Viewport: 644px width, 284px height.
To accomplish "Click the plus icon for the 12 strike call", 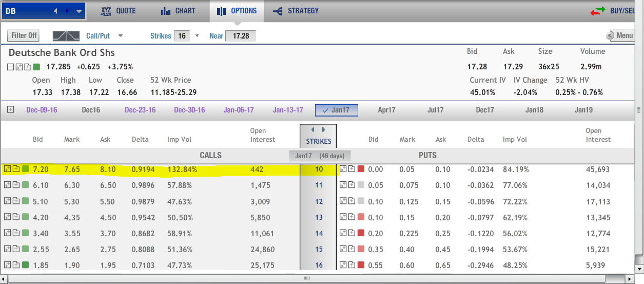I will (x=16, y=201).
